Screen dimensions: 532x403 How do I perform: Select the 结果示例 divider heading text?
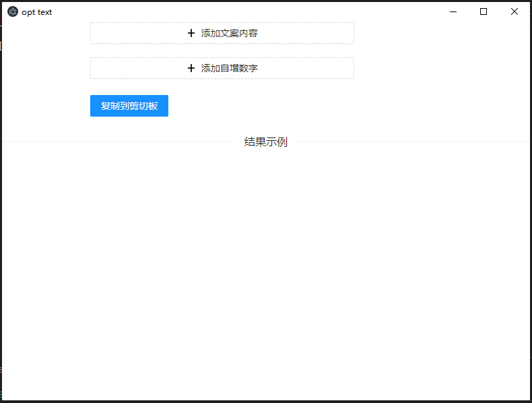(x=265, y=142)
